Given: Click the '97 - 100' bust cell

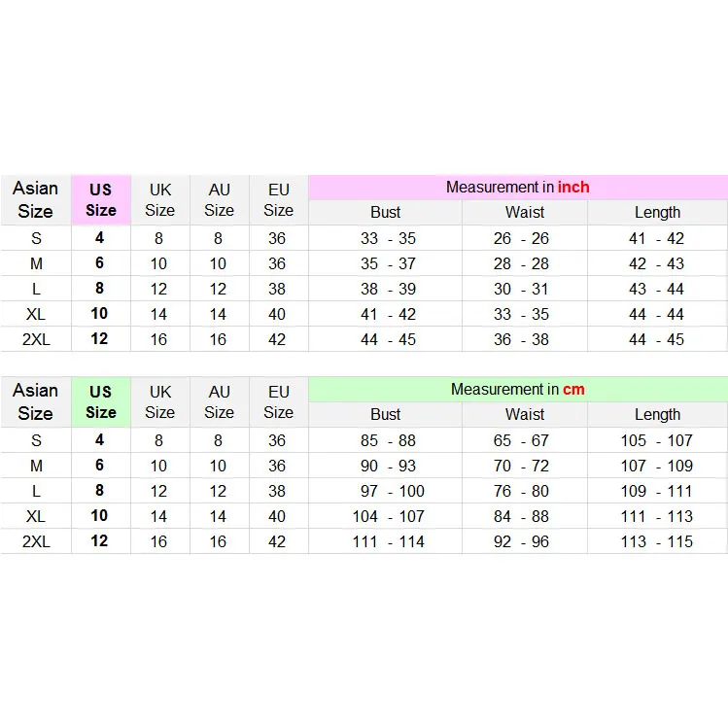Looking at the screenshot, I should tap(387, 491).
